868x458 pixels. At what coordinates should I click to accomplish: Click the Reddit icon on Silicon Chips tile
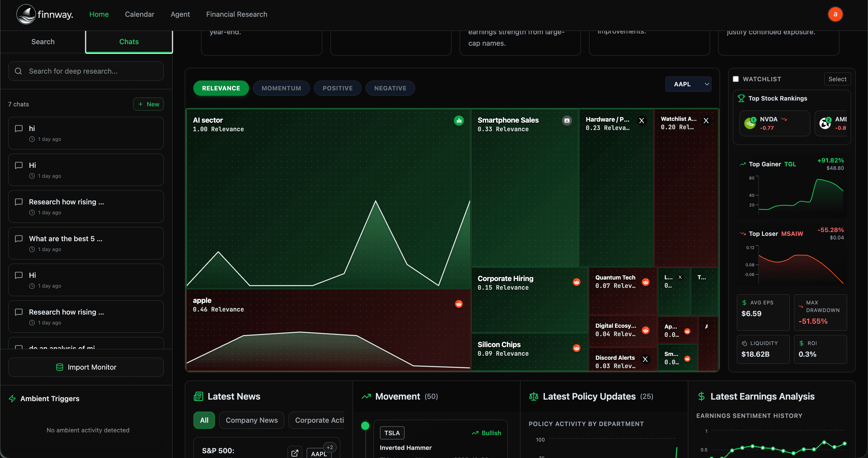pos(577,348)
